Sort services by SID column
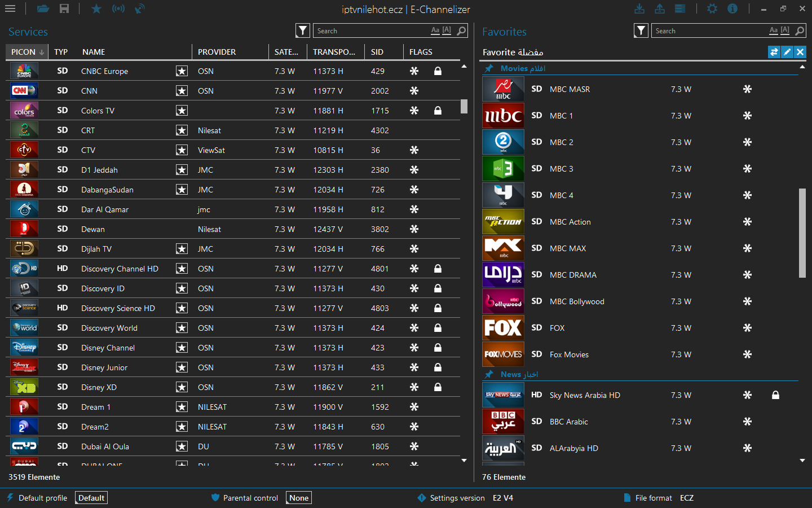 point(384,52)
